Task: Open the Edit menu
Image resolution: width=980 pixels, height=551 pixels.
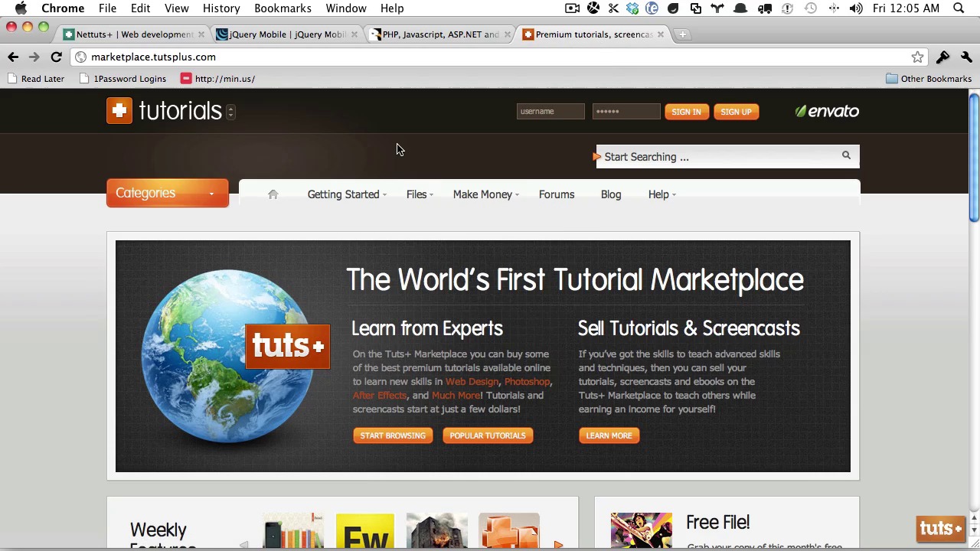Action: click(140, 8)
